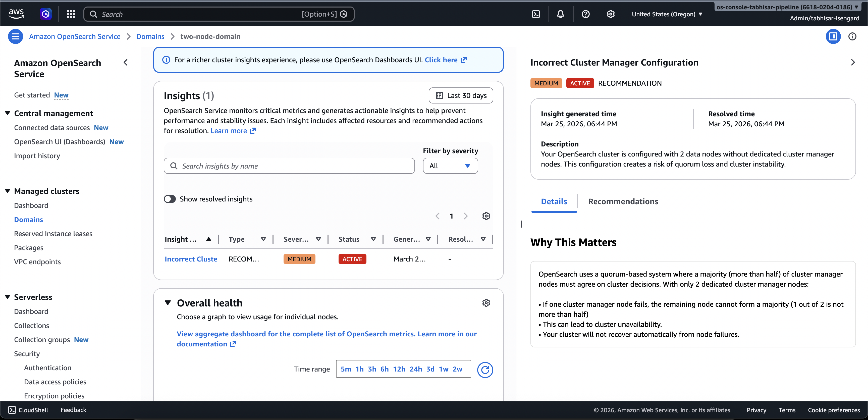Select the Details tab
868x420 pixels.
[x=554, y=201]
